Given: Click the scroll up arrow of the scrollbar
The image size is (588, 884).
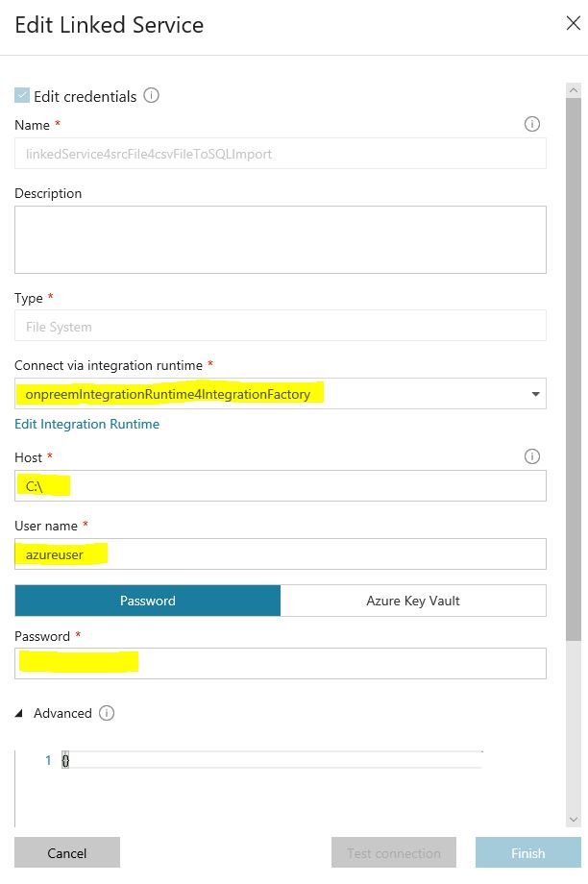Looking at the screenshot, I should point(574,90).
